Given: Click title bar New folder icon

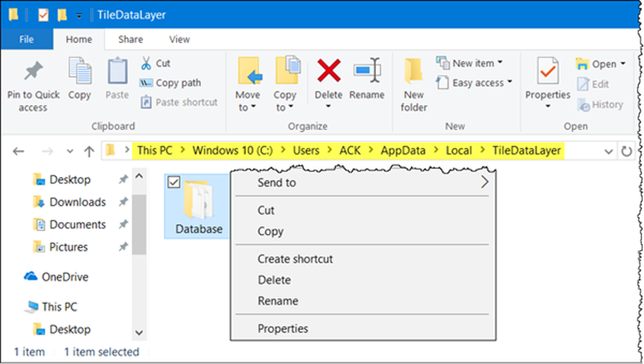Looking at the screenshot, I should coord(62,15).
